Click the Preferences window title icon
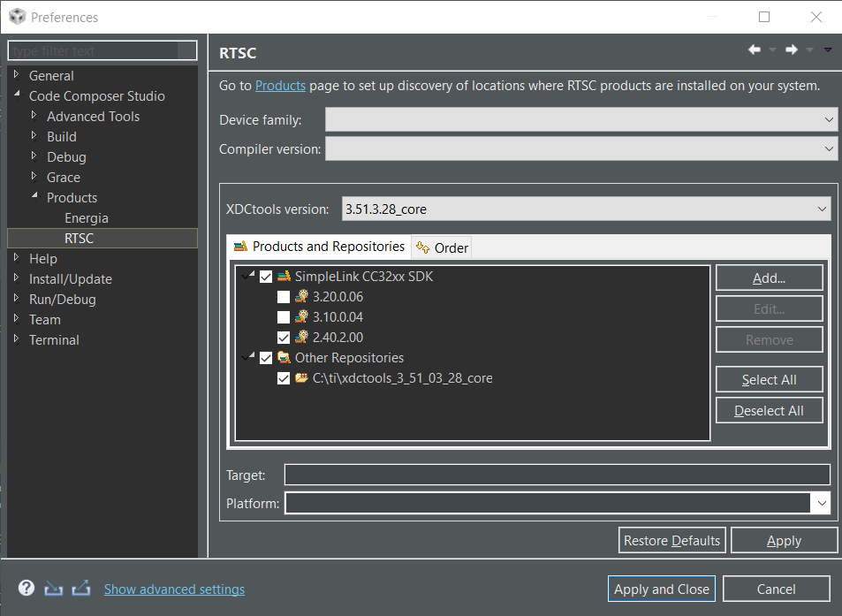Image resolution: width=842 pixels, height=616 pixels. point(17,17)
